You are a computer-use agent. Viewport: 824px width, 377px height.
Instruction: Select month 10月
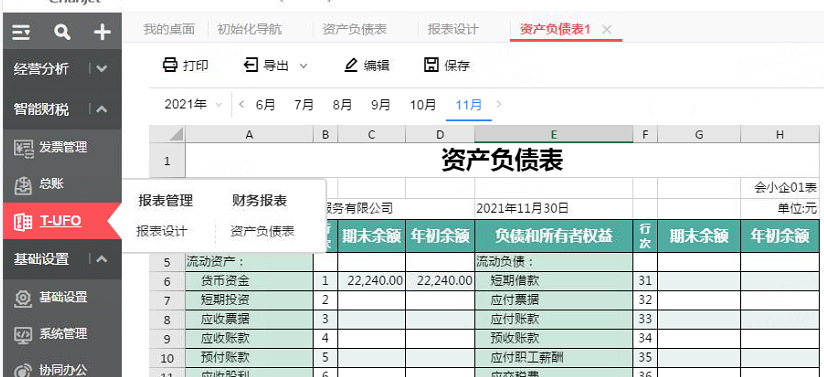coord(423,105)
